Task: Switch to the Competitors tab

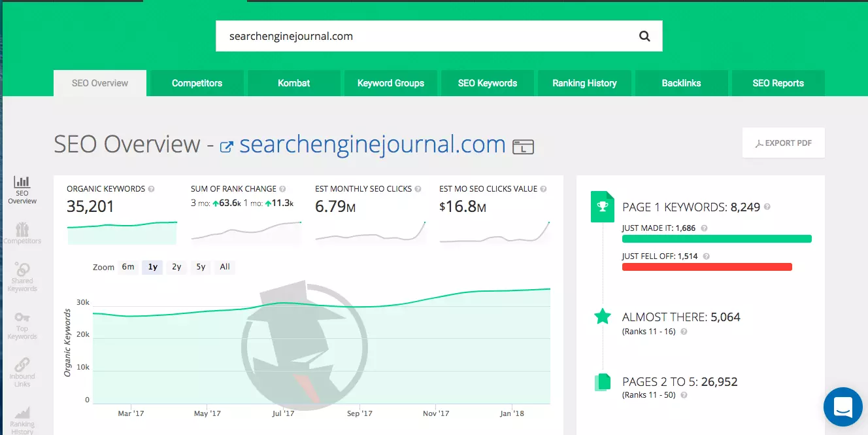Action: pyautogui.click(x=197, y=83)
